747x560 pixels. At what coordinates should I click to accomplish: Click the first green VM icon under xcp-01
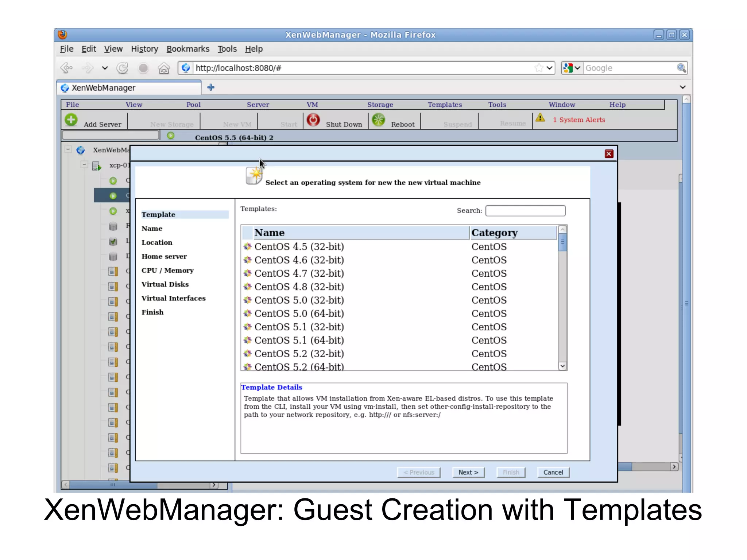tap(113, 181)
